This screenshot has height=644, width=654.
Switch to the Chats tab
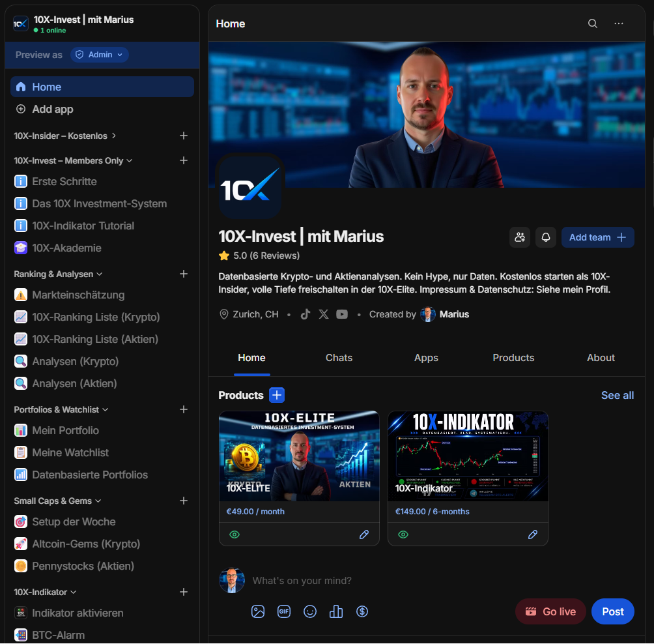[x=339, y=358]
